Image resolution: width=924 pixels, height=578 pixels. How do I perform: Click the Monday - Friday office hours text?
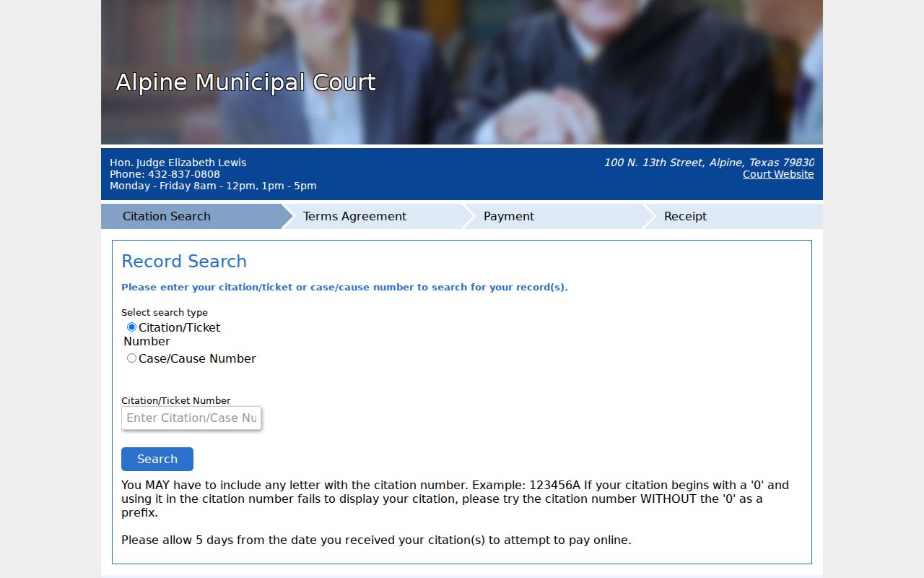click(x=213, y=186)
